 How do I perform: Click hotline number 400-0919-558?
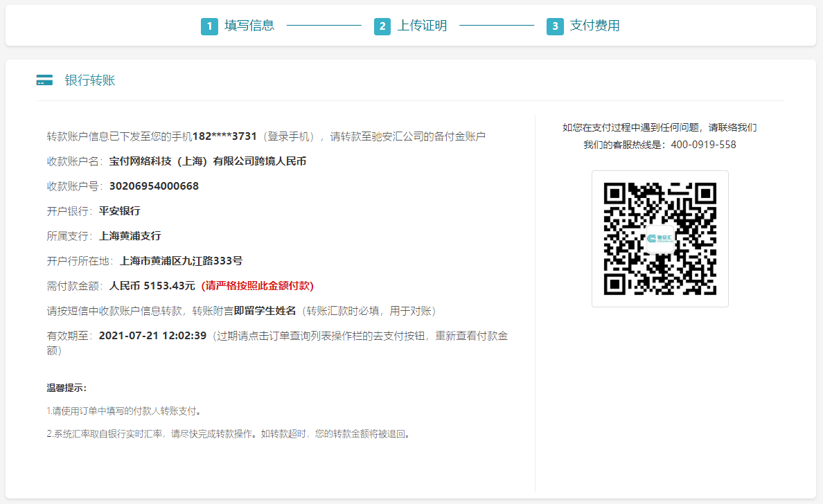[703, 145]
